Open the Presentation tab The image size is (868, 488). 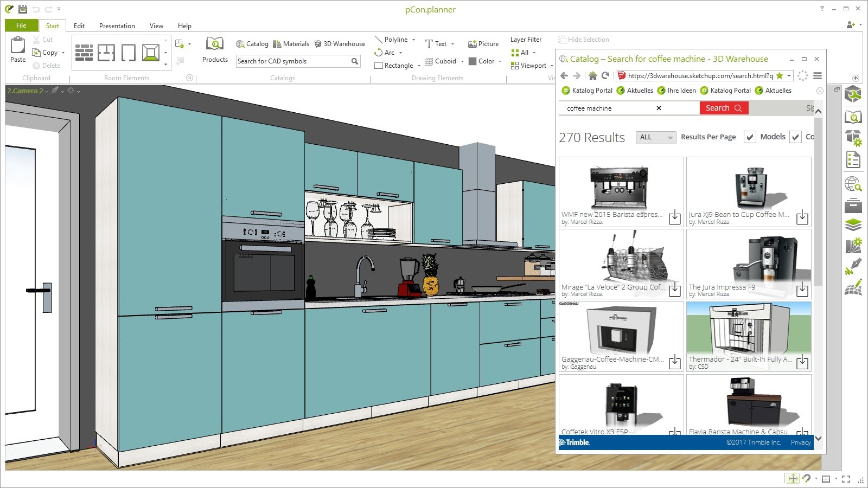click(x=117, y=25)
